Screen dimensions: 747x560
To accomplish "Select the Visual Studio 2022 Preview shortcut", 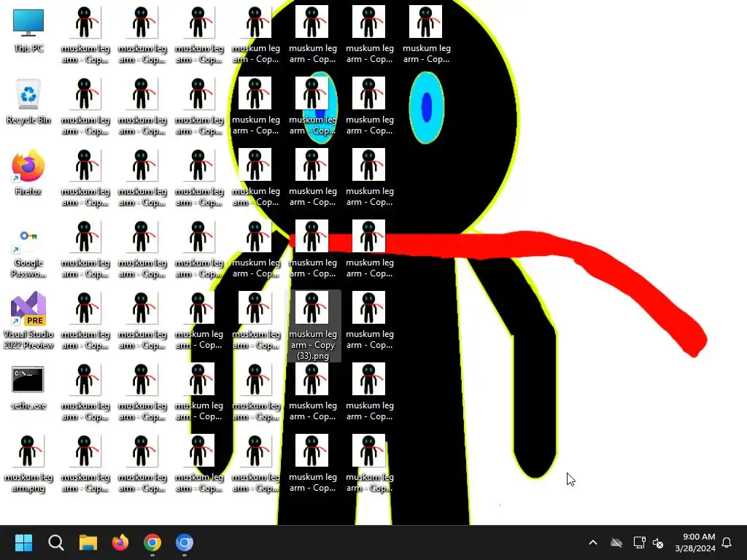I will tap(28, 322).
